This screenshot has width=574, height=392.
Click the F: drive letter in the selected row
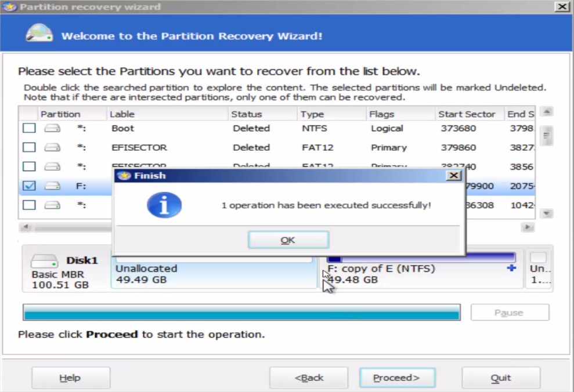81,186
